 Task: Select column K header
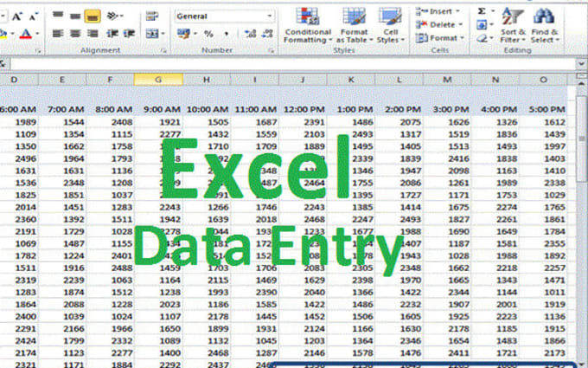pyautogui.click(x=351, y=80)
